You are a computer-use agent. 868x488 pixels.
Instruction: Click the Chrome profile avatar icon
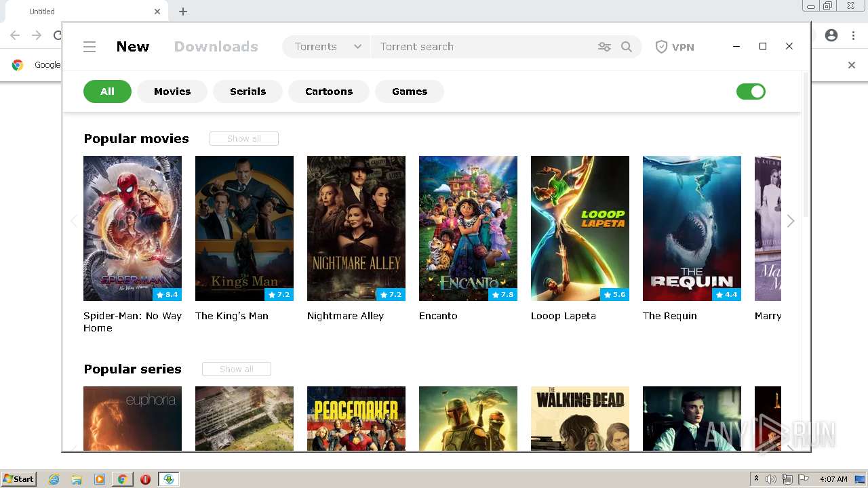(x=831, y=36)
